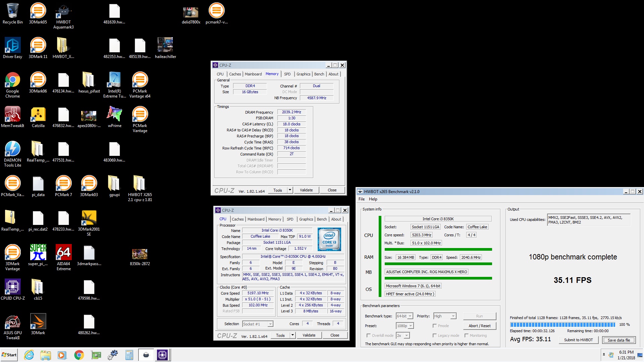The width and height of the screenshot is (644, 362).
Task: Click Submit to HWBOT button
Action: (579, 340)
